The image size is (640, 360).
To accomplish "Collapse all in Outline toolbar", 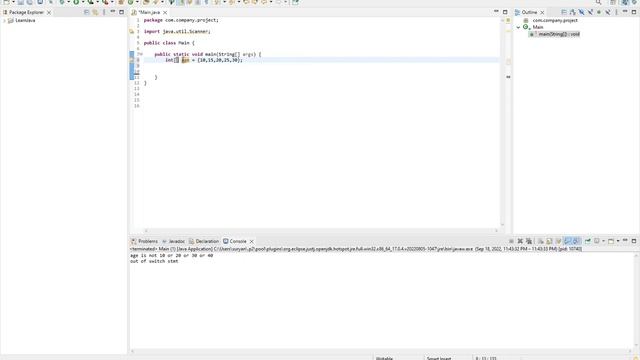I will 564,12.
